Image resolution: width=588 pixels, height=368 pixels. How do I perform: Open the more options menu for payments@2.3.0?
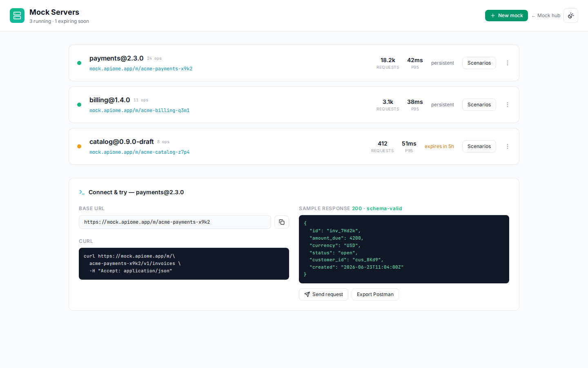pyautogui.click(x=508, y=63)
